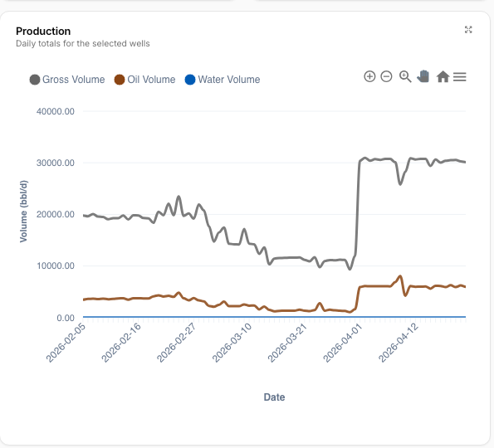
Task: Click the chart Zoom In plus icon
Action: pyautogui.click(x=369, y=76)
